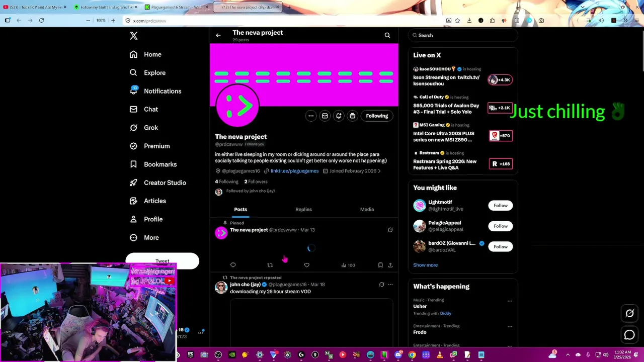Screen dimensions: 644x362
Task: Follow PelagicAppeal
Action: click(x=501, y=226)
